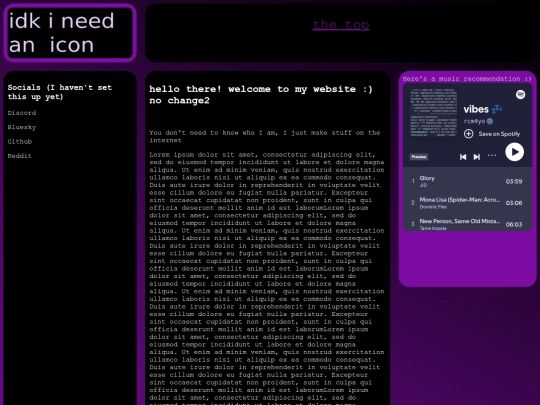Click the Spotify logo icon

(x=520, y=94)
